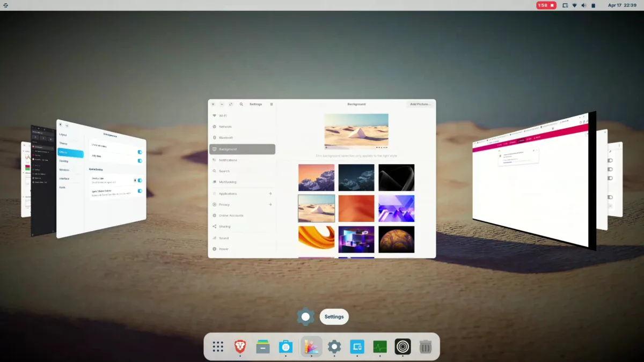Open Settings gear icon in dock

(x=334, y=347)
